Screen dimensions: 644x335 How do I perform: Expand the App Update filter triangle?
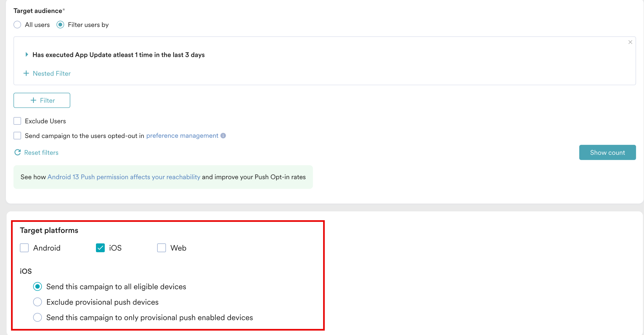click(x=26, y=55)
